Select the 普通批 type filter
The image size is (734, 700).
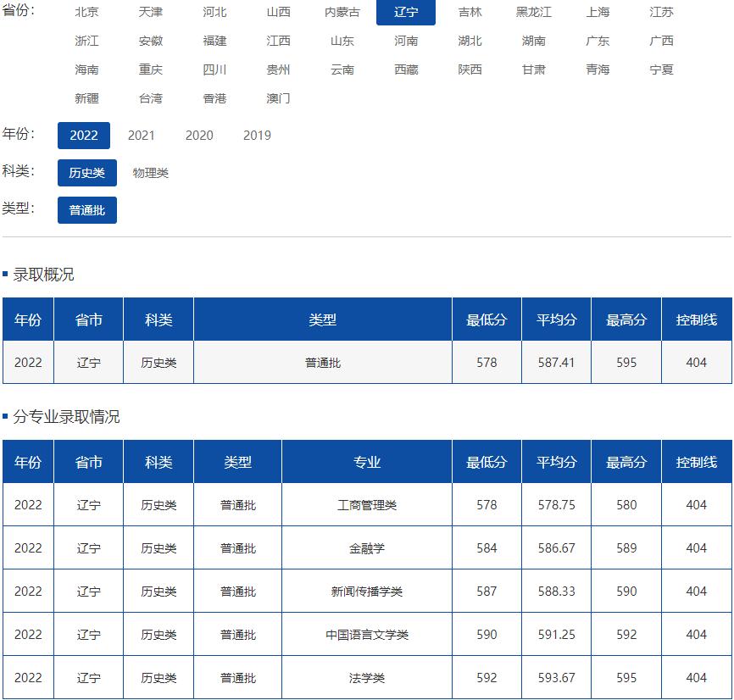click(x=87, y=210)
